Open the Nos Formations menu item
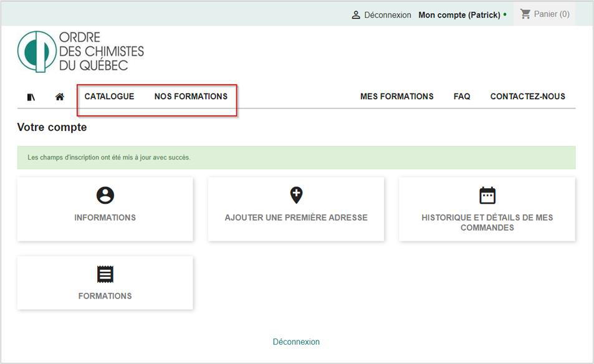The image size is (594, 364). coord(191,97)
